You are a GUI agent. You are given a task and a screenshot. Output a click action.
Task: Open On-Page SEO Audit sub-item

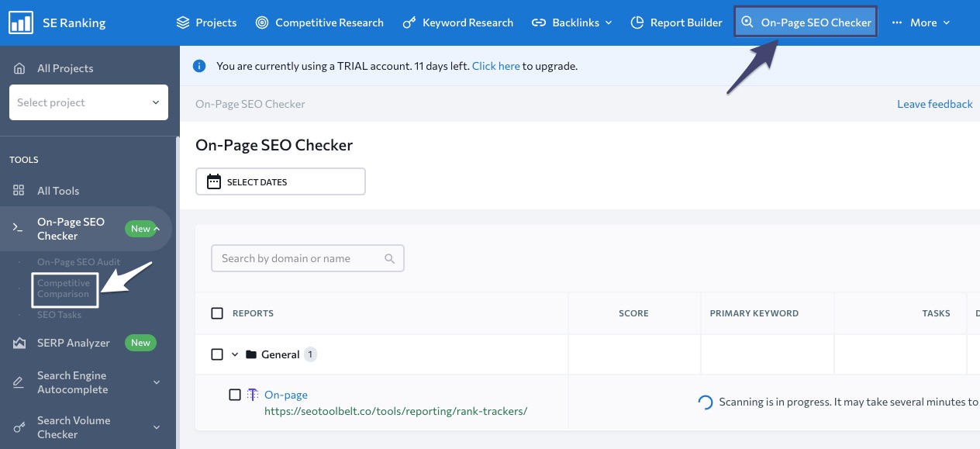click(79, 262)
